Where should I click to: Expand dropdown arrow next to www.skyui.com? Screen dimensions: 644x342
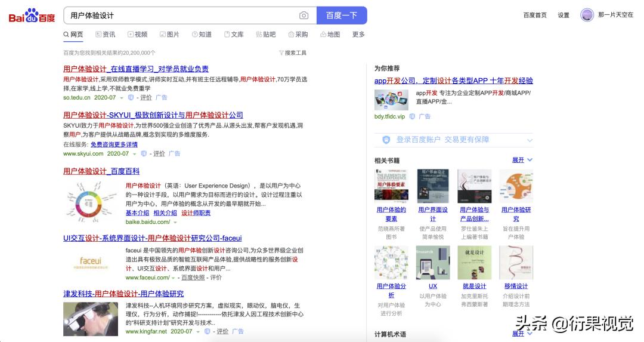click(134, 154)
